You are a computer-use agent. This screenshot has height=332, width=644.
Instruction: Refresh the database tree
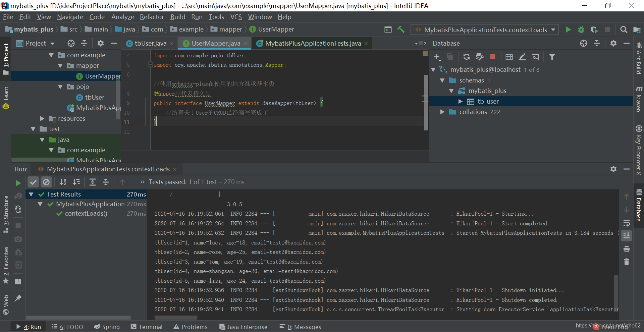(x=466, y=57)
